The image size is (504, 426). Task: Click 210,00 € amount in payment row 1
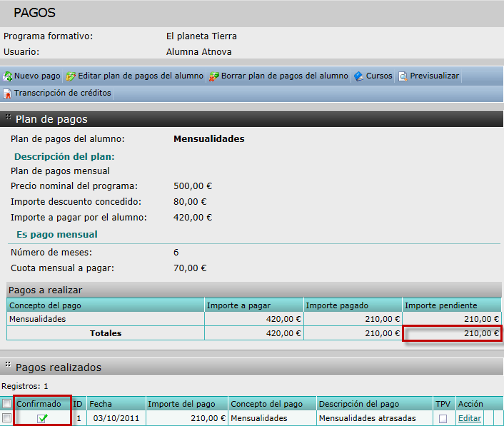[208, 418]
